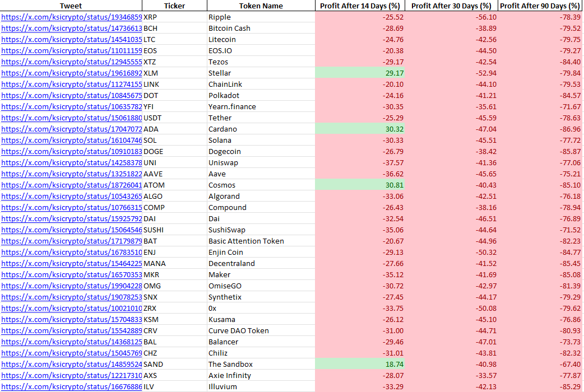
Task: Select the AAVE ticker cell
Action: [x=174, y=174]
